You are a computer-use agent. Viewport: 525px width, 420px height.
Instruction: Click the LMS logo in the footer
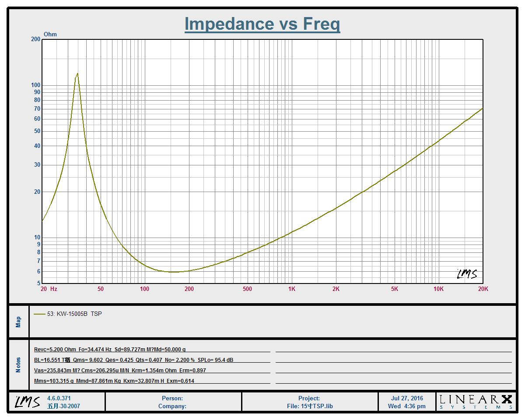(x=28, y=402)
